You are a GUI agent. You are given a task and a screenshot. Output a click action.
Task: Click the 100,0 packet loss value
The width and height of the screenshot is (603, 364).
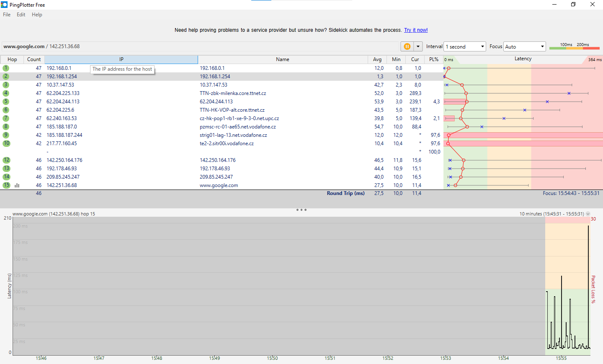click(434, 152)
